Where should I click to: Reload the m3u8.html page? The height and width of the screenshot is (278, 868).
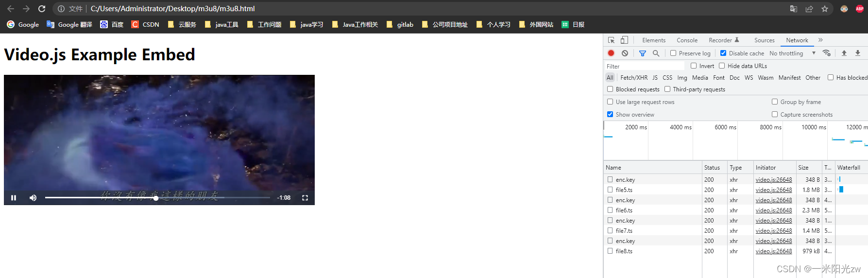(42, 9)
